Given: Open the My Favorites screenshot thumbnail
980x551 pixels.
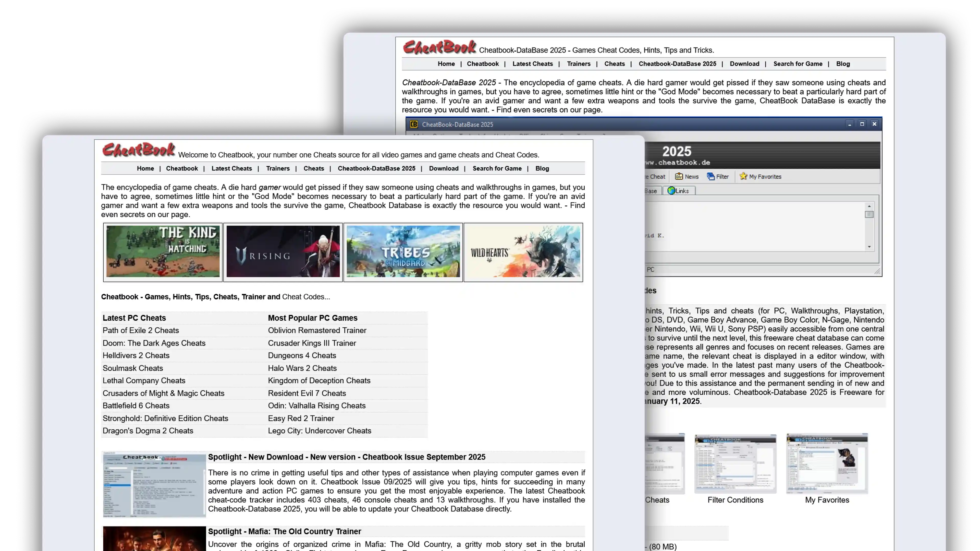Looking at the screenshot, I should (x=827, y=464).
